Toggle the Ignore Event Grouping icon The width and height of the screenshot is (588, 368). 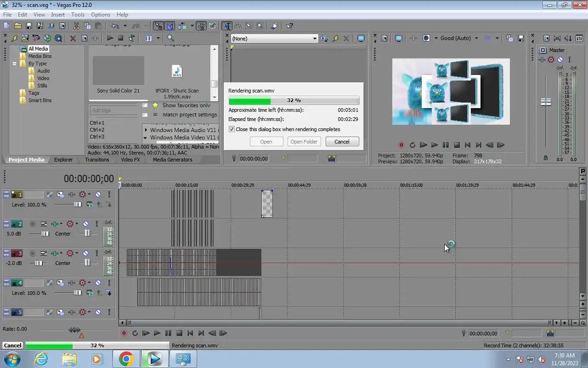[x=213, y=26]
